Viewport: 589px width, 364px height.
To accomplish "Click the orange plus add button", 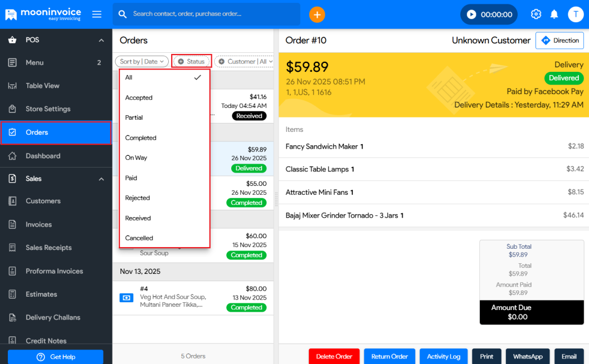I will (x=317, y=14).
